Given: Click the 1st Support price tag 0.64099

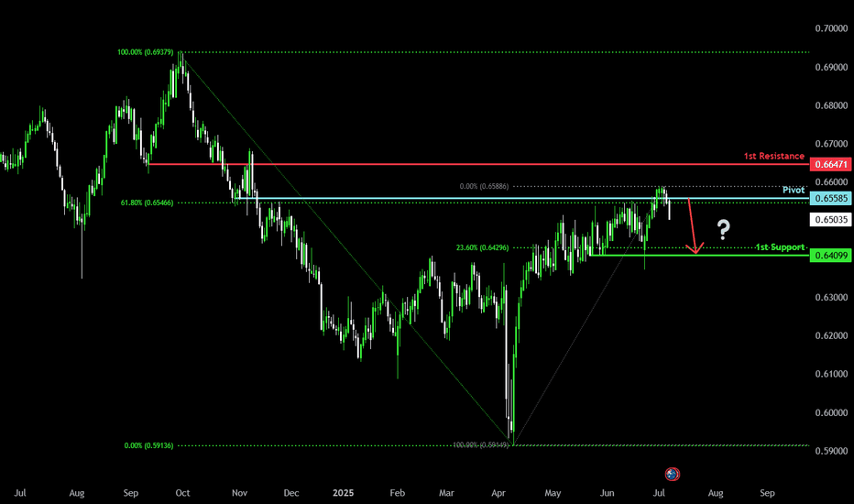Looking at the screenshot, I should tap(830, 255).
